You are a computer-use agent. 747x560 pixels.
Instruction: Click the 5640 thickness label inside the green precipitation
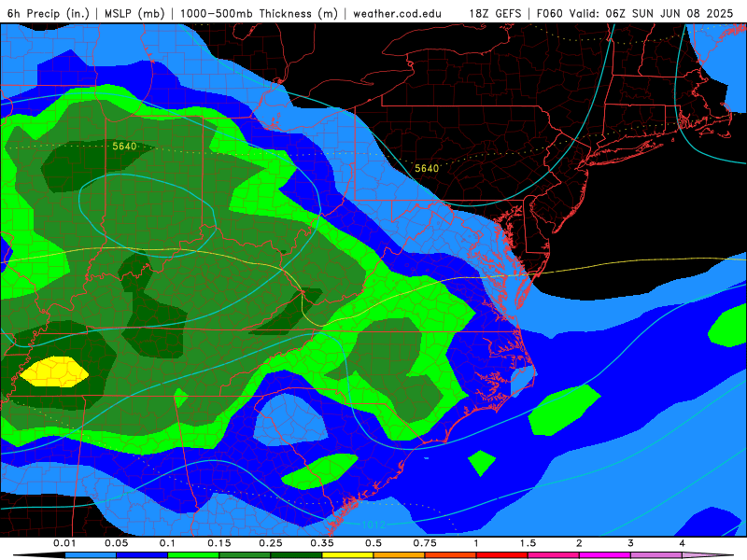tap(124, 147)
